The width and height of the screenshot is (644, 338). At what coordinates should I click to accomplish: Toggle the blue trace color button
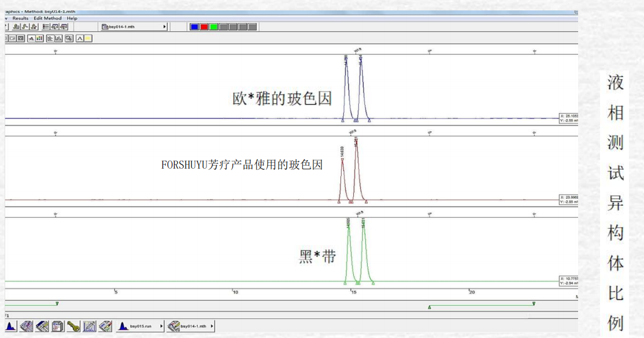(x=194, y=27)
